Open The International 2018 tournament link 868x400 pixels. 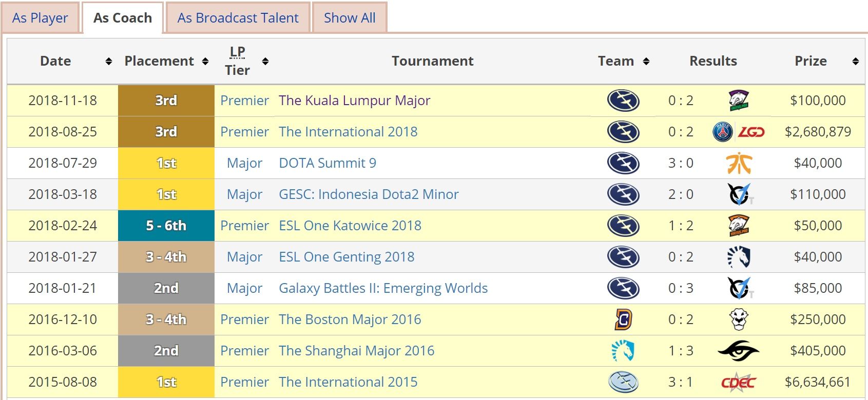348,132
